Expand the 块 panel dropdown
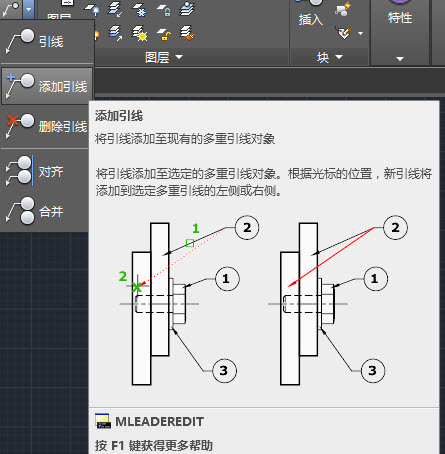This screenshot has width=445, height=454. coord(329,57)
